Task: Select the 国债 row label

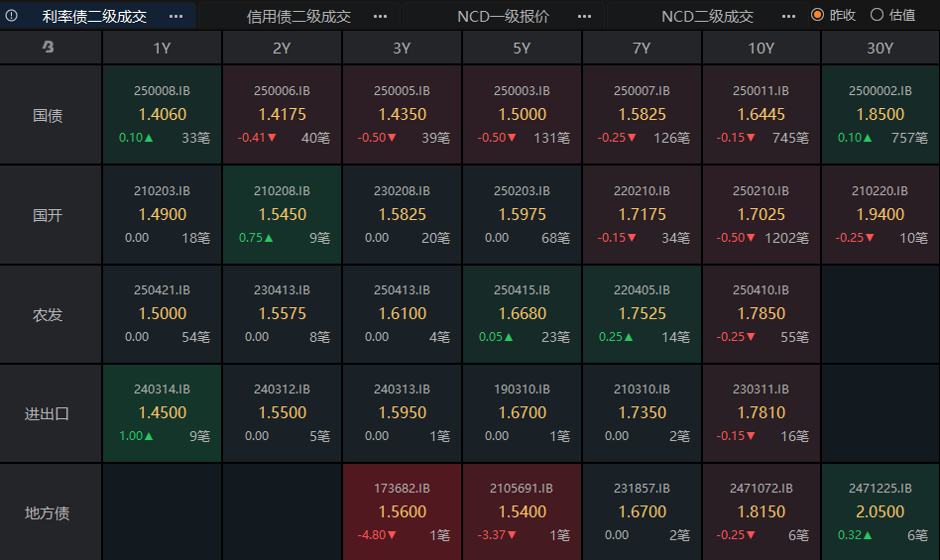Action: (x=48, y=115)
